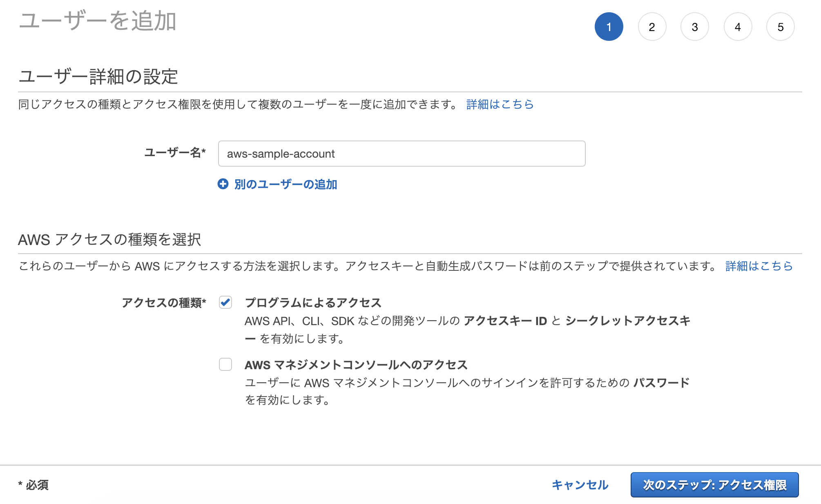Viewport: 821px width, 504px height.
Task: Click step 1 circle indicator
Action: pos(609,27)
